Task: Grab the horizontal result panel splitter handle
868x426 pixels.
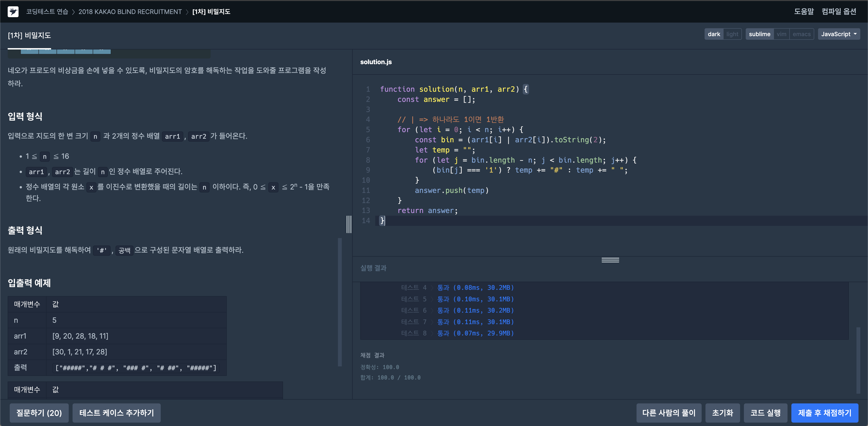Action: (x=610, y=260)
